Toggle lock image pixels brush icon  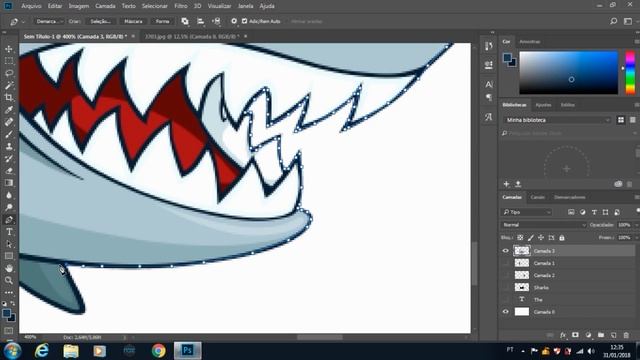(531, 238)
